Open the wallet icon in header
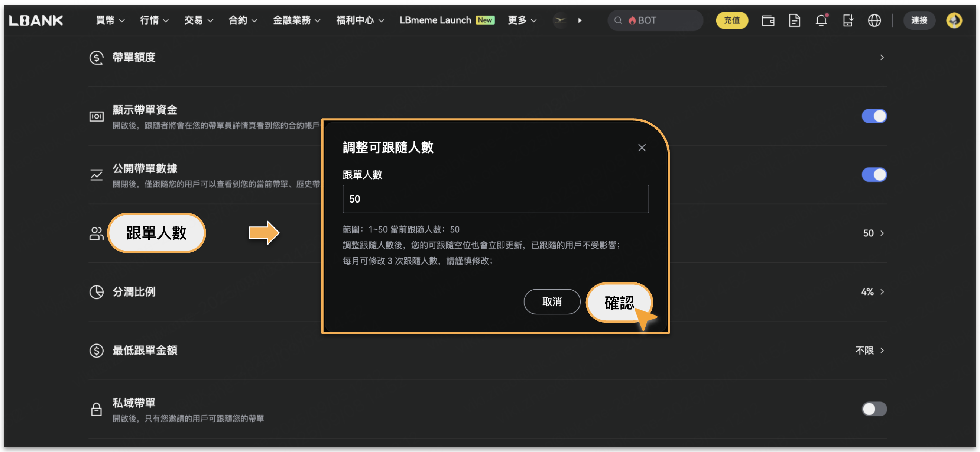 (768, 20)
